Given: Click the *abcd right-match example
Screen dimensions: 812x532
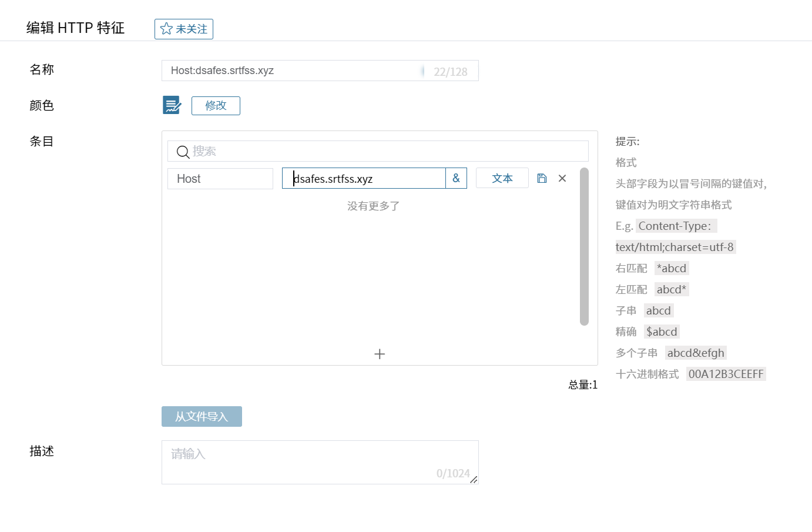Looking at the screenshot, I should tap(672, 269).
